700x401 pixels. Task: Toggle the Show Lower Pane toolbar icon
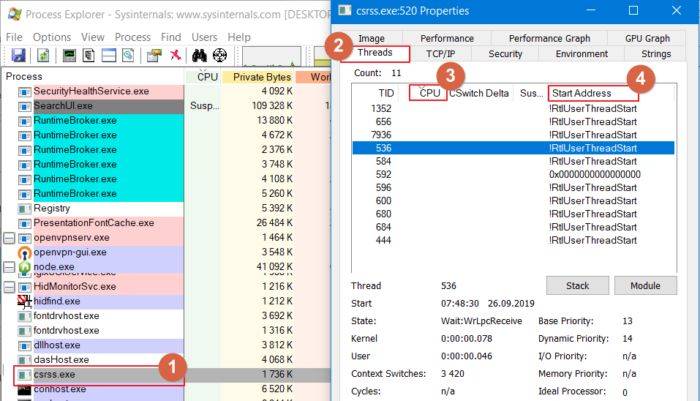click(x=109, y=55)
